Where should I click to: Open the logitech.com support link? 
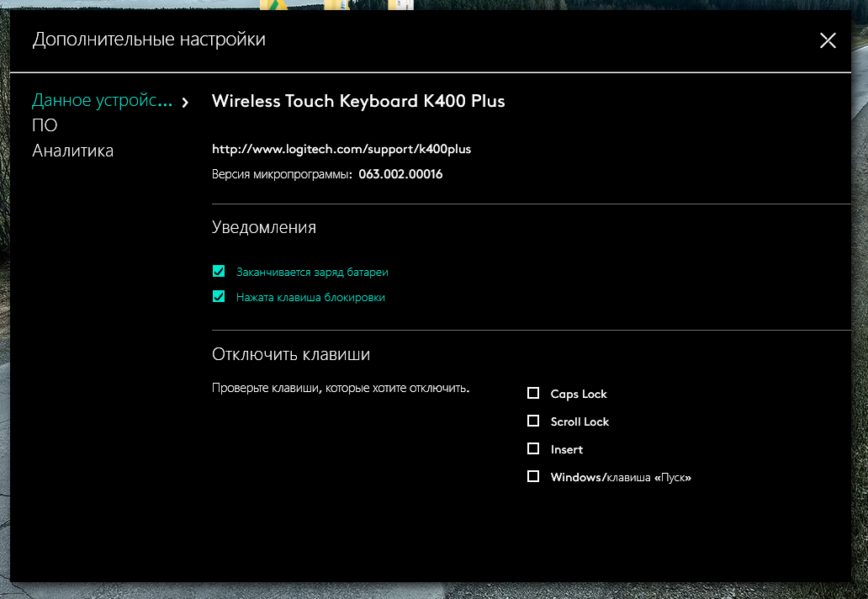coord(341,149)
